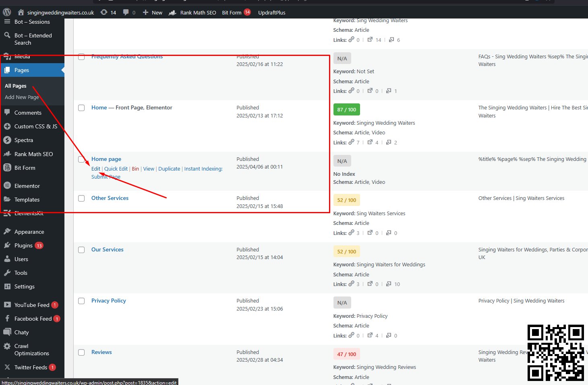Open the New content menu in admin bar
Viewport: 588px width, 385px height.
point(153,12)
